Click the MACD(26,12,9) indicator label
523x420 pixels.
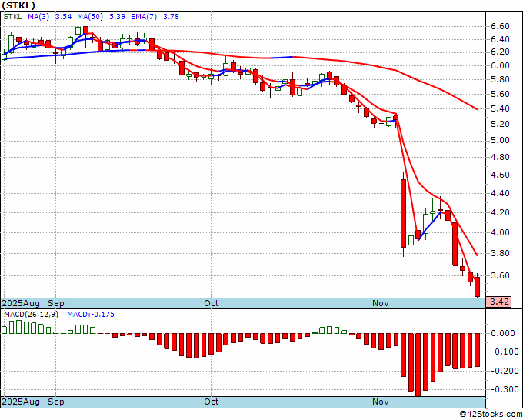coord(32,315)
